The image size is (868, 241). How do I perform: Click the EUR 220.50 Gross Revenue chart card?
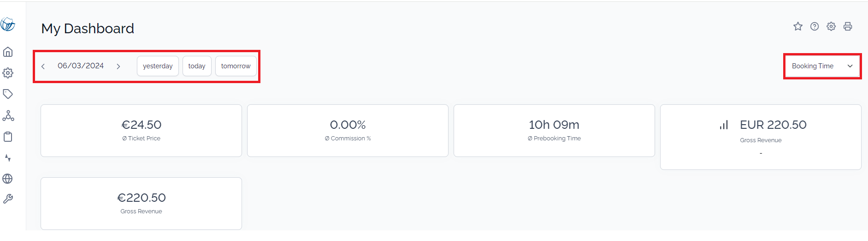[x=761, y=137]
